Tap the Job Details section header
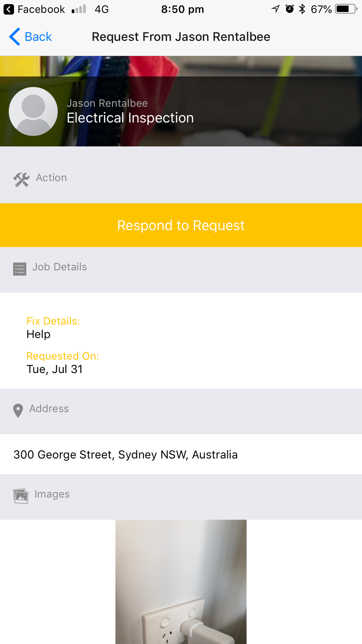 tap(181, 269)
